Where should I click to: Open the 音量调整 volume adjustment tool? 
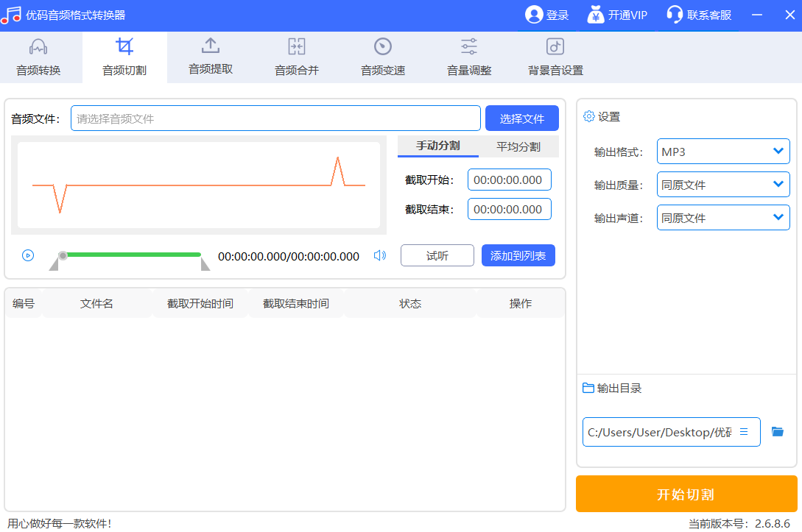[468, 57]
